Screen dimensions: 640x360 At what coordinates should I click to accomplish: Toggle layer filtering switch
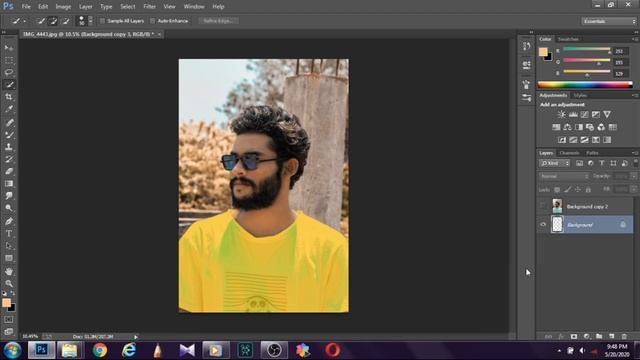point(636,162)
